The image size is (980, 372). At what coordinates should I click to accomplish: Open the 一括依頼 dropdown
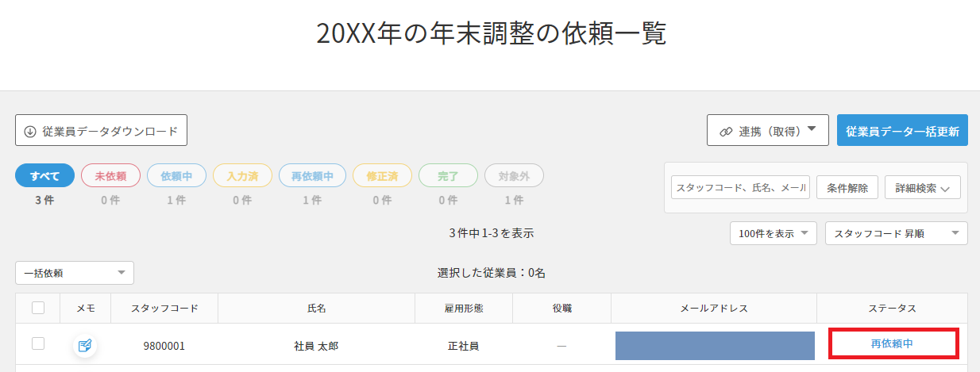point(75,273)
